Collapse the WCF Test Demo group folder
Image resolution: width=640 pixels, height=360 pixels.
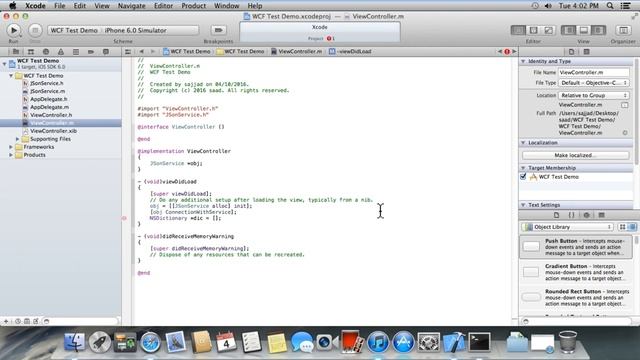point(11,76)
